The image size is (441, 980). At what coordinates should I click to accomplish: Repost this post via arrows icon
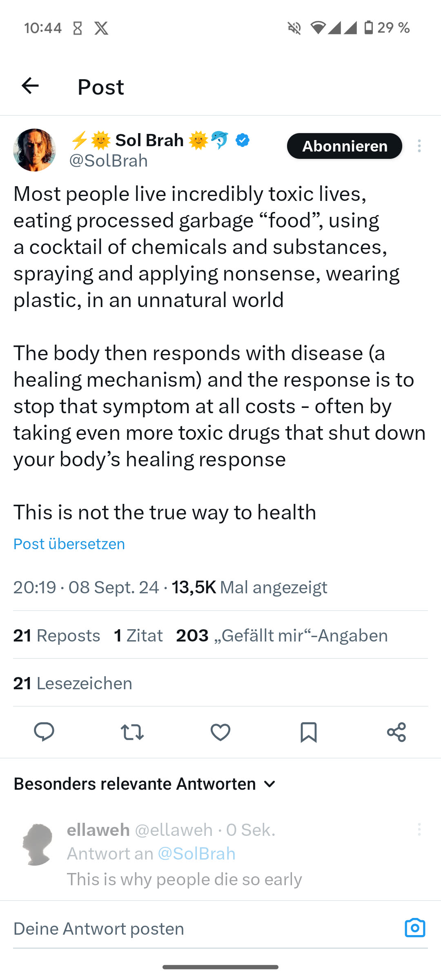pyautogui.click(x=132, y=732)
